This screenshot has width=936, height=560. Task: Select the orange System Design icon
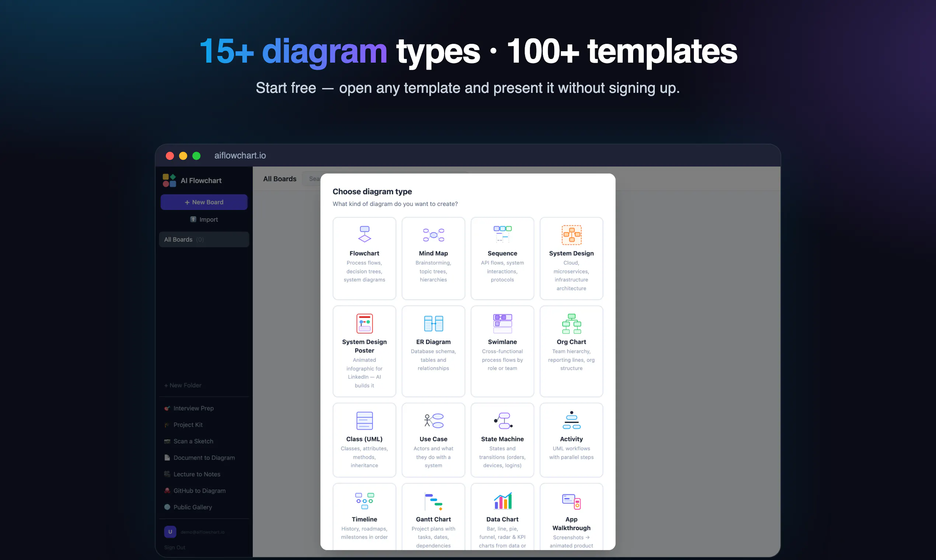point(572,235)
